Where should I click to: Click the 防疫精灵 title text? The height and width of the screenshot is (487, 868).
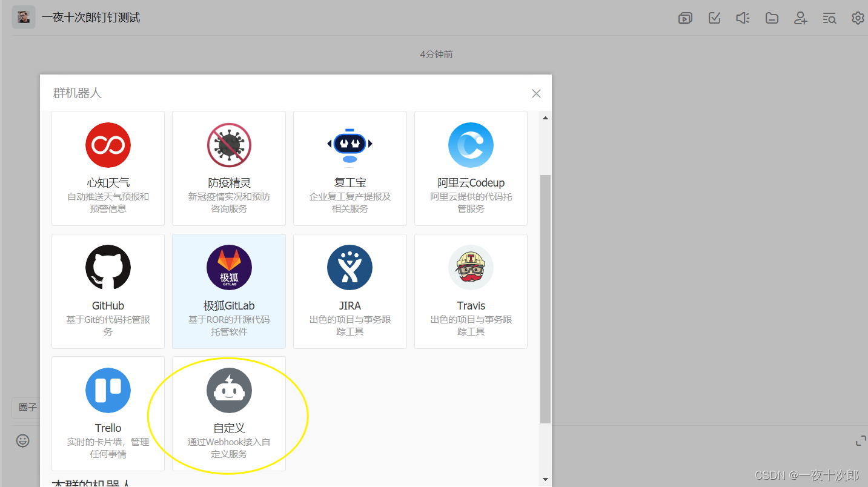(x=229, y=183)
